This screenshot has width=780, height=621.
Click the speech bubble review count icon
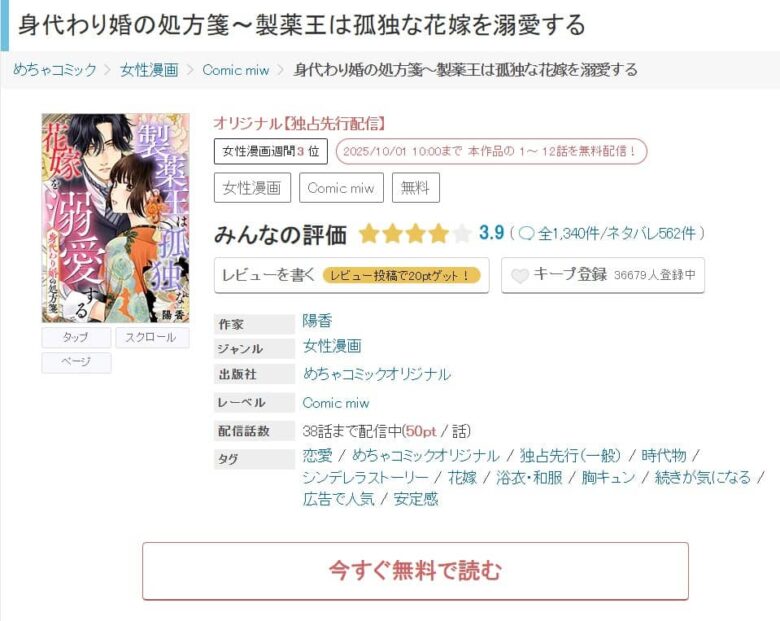pyautogui.click(x=526, y=233)
